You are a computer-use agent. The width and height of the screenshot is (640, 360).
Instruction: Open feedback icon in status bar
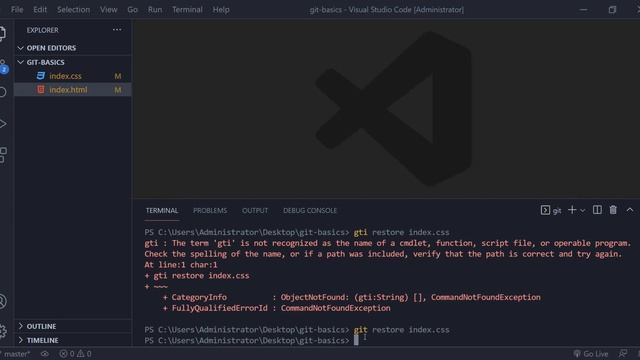[x=623, y=353]
